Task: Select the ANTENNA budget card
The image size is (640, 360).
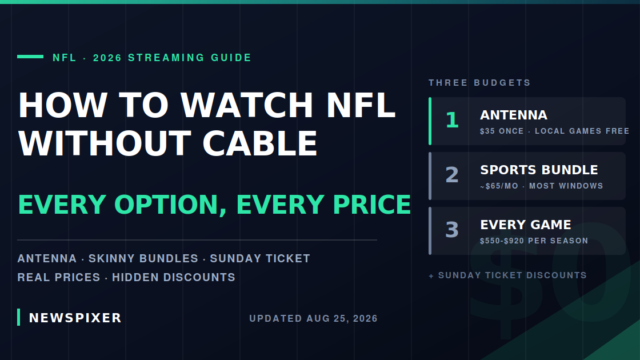Action: click(527, 121)
